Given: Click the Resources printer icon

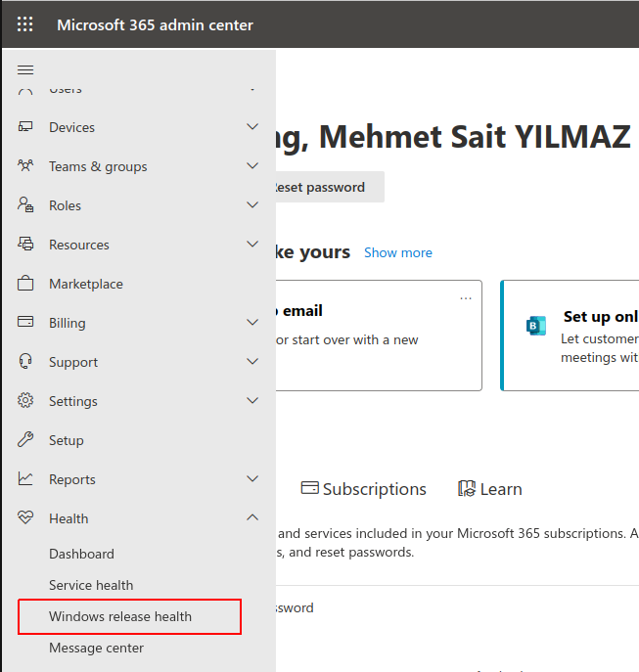Looking at the screenshot, I should pyautogui.click(x=25, y=244).
